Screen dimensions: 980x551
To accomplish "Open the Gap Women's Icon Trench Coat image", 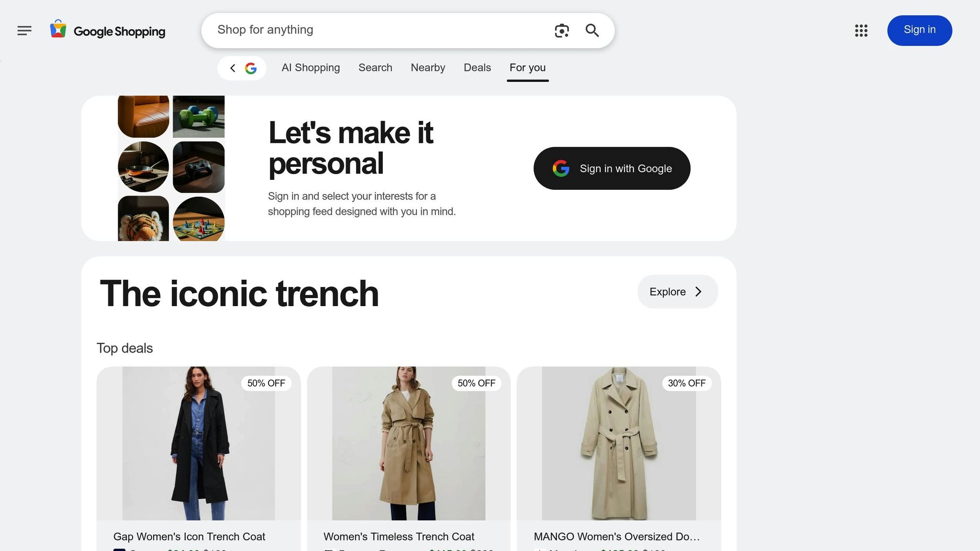I will [199, 443].
